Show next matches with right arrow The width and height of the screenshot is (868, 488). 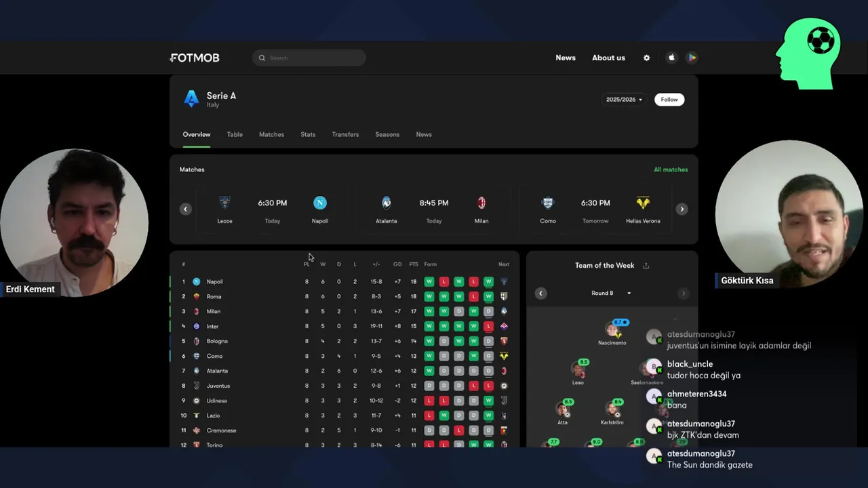coord(682,209)
